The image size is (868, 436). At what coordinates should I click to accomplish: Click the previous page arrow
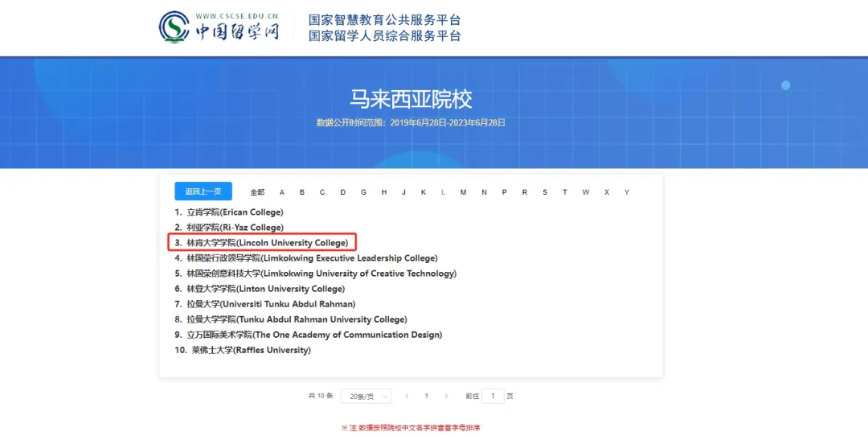coord(407,396)
